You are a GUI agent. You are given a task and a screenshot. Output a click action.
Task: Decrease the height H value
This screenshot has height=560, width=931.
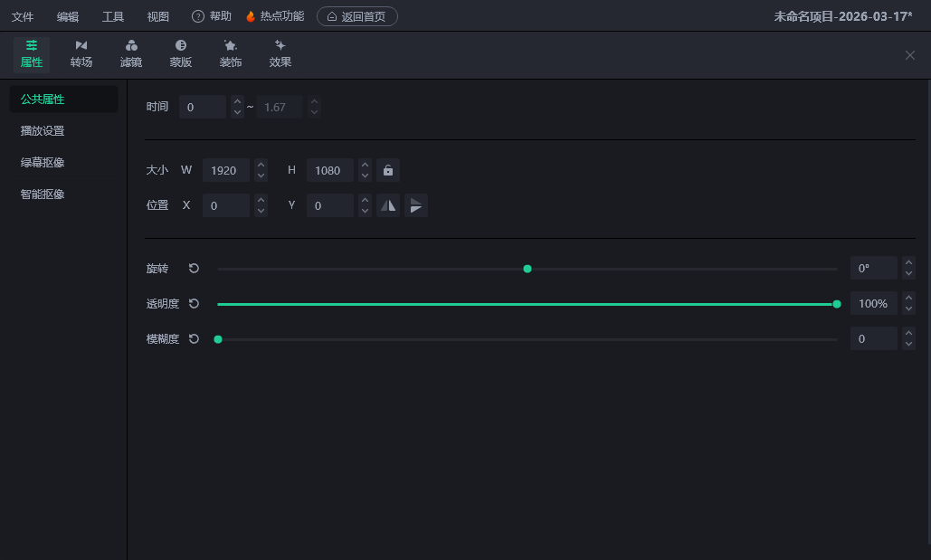pyautogui.click(x=365, y=176)
